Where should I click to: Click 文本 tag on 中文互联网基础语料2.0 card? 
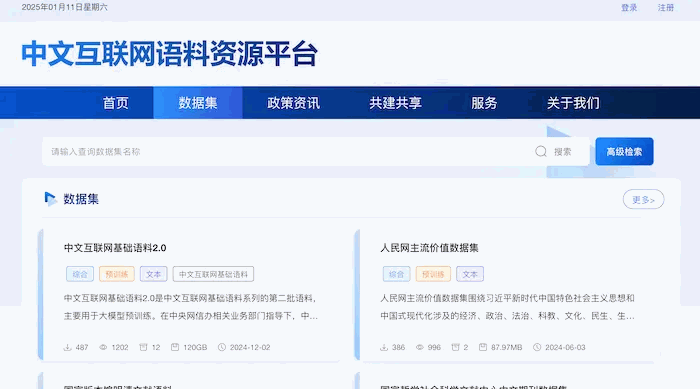pos(154,274)
